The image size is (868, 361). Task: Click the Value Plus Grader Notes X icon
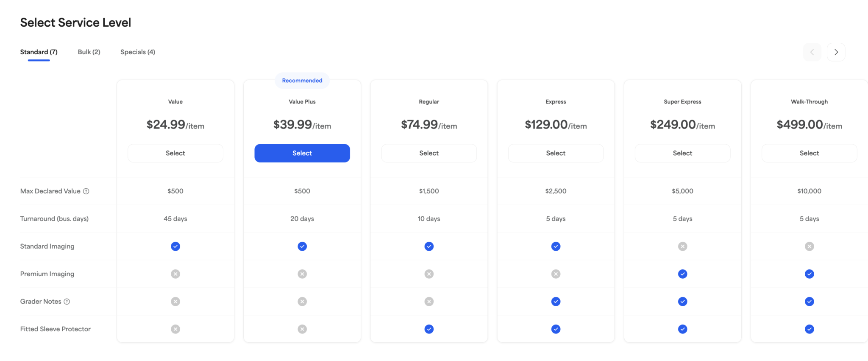coord(302,302)
